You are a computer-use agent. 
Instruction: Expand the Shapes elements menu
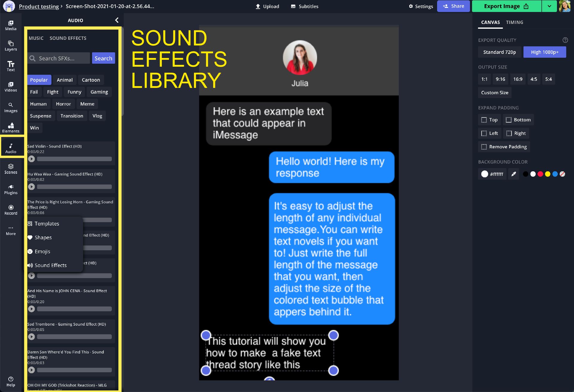click(x=43, y=237)
